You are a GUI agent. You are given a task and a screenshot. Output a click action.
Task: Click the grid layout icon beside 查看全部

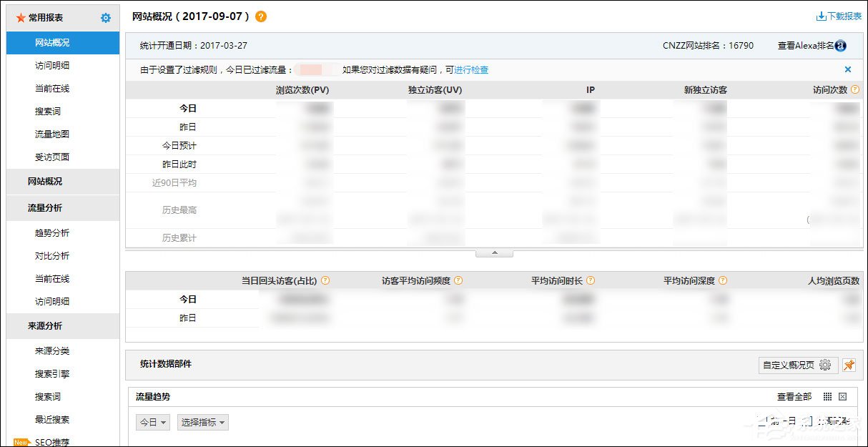pyautogui.click(x=827, y=396)
